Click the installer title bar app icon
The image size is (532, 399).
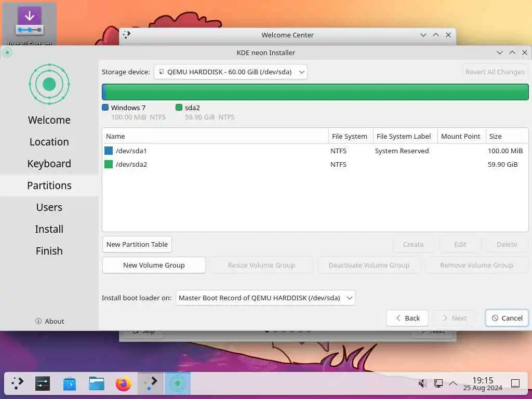[7, 52]
